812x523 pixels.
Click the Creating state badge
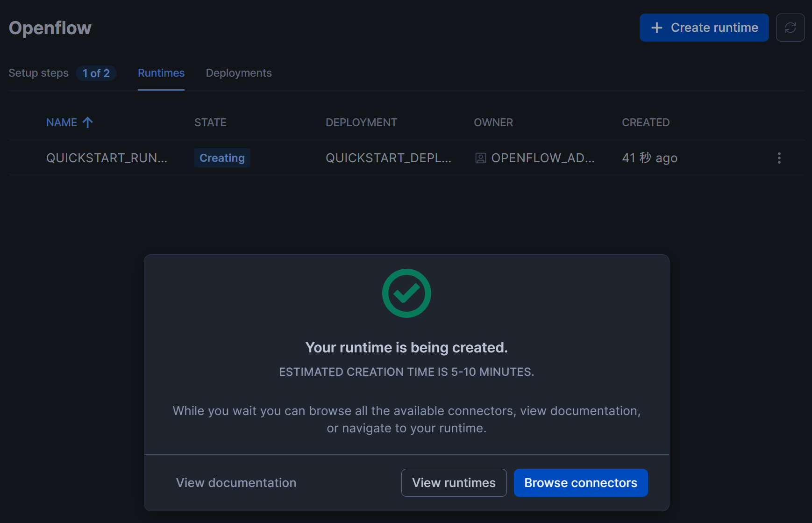pos(222,158)
